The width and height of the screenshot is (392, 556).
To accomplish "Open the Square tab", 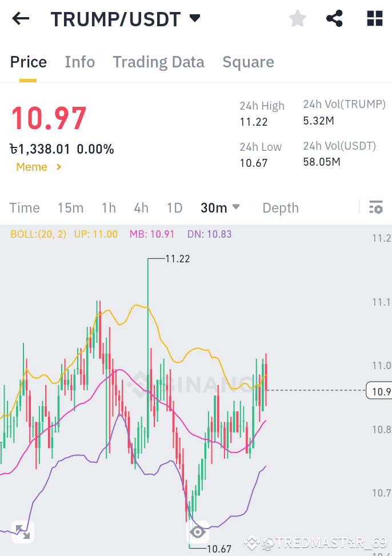I will [x=249, y=62].
